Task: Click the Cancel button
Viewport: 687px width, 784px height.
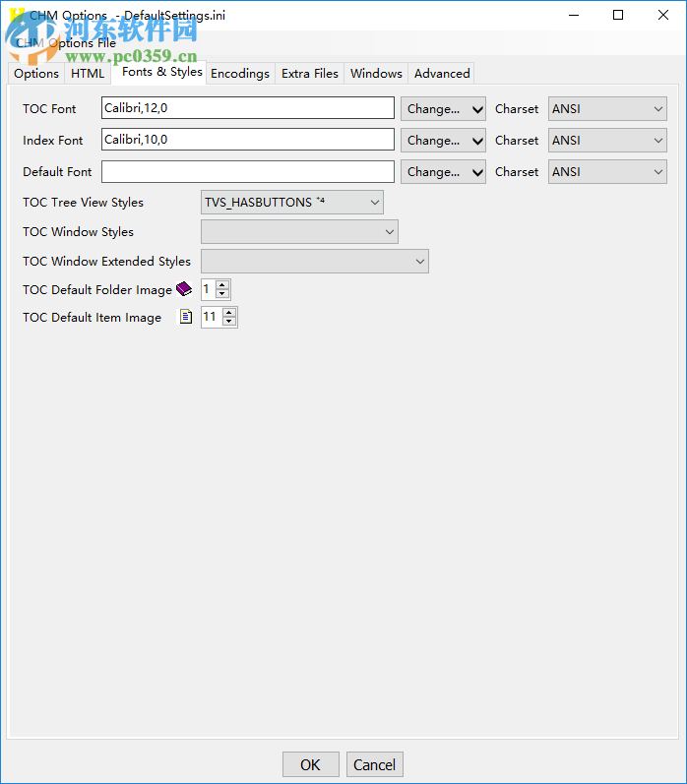Action: coord(374,764)
